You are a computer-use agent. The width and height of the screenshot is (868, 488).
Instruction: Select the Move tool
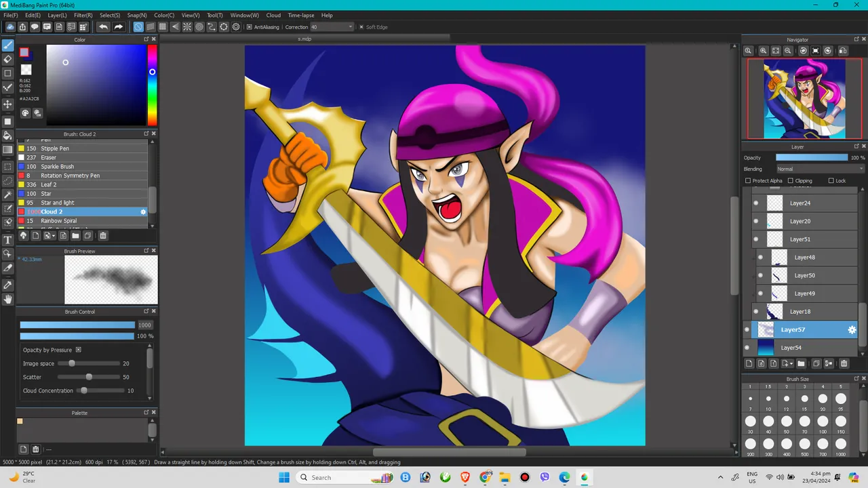tap(8, 104)
